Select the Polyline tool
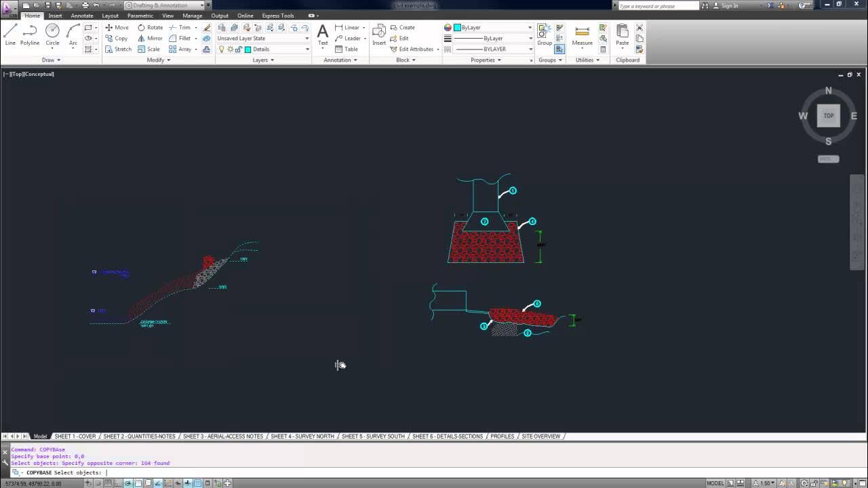The image size is (868, 488). 30,35
